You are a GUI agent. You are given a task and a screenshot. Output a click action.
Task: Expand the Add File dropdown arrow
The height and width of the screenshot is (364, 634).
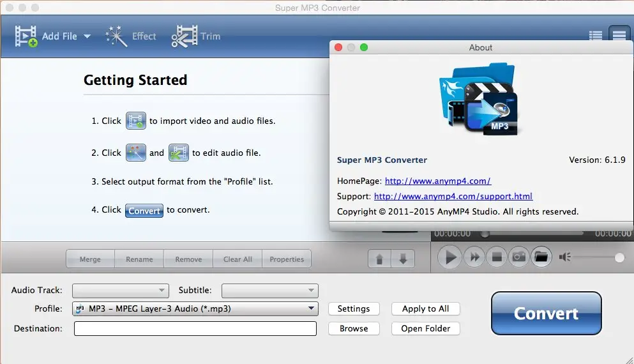87,36
